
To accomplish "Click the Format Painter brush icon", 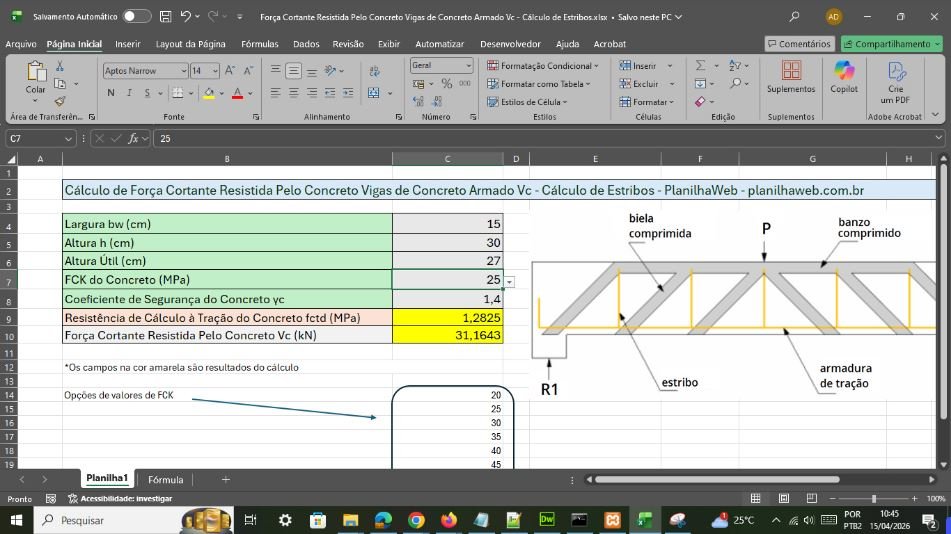I will tap(60, 101).
